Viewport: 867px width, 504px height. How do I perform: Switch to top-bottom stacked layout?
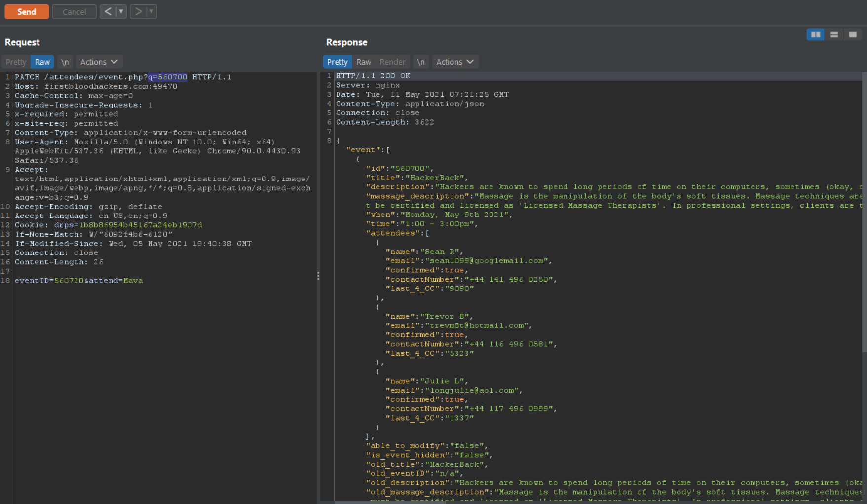click(x=834, y=35)
